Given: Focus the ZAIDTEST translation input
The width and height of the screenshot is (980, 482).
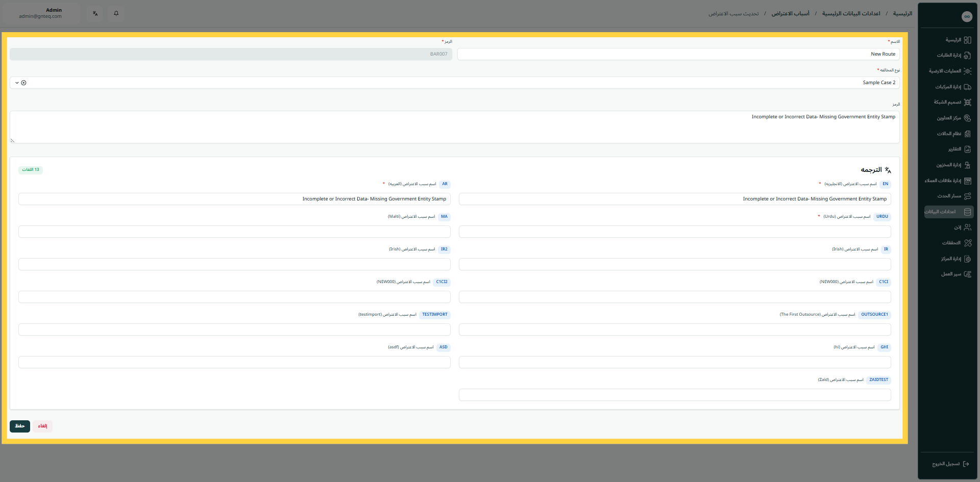Looking at the screenshot, I should 675,395.
